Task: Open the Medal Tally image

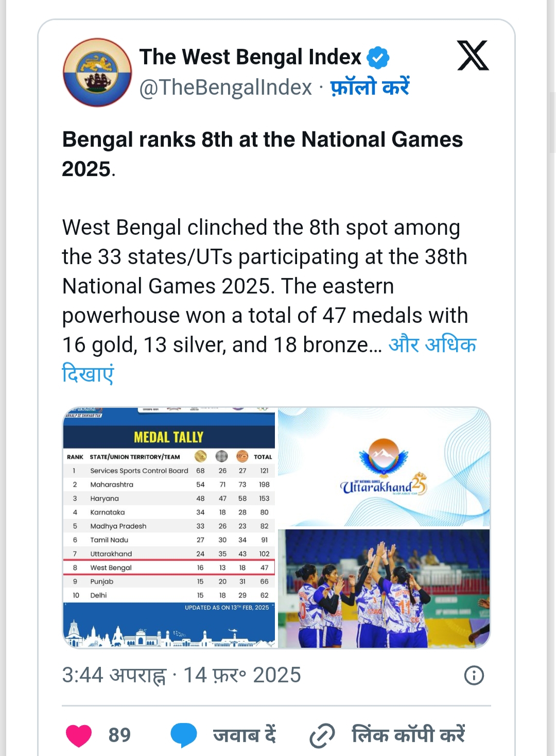Action: click(x=169, y=527)
